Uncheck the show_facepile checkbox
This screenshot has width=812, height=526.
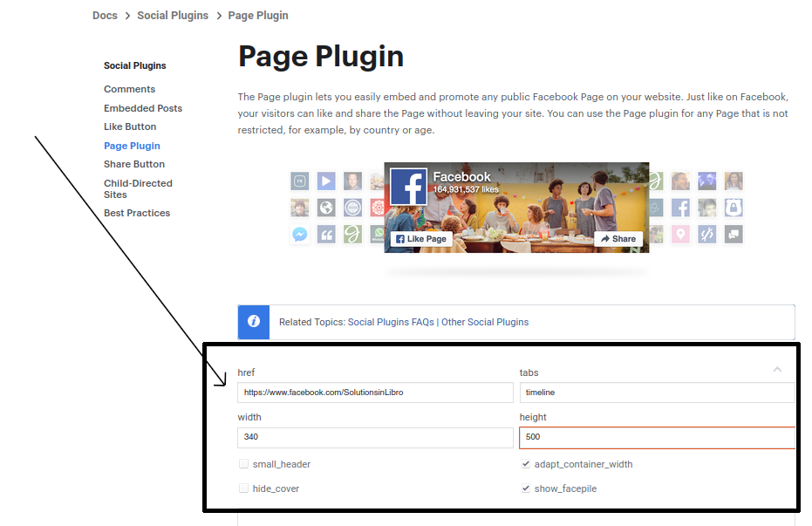[526, 488]
